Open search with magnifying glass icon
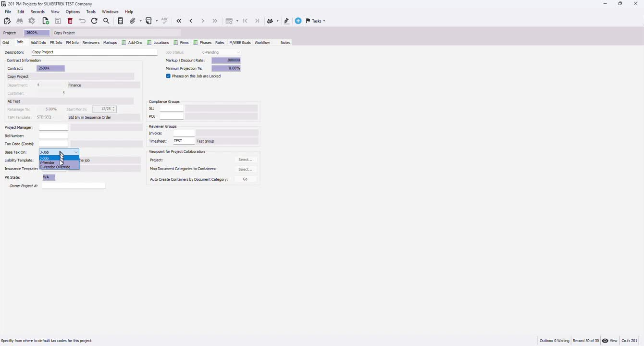This screenshot has width=644, height=346. coord(106,21)
